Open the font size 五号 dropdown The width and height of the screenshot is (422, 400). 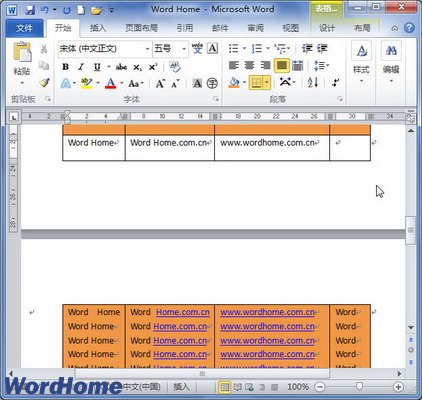coord(184,49)
